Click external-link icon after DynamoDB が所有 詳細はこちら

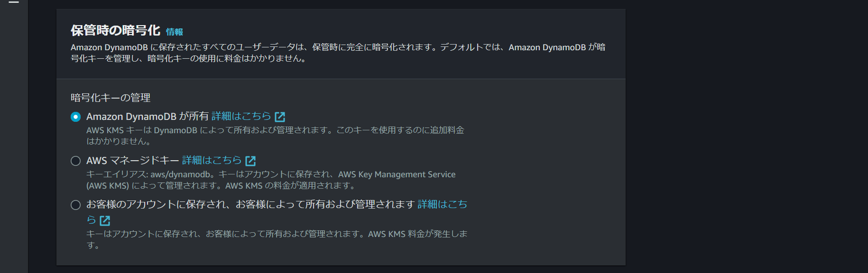pos(280,117)
